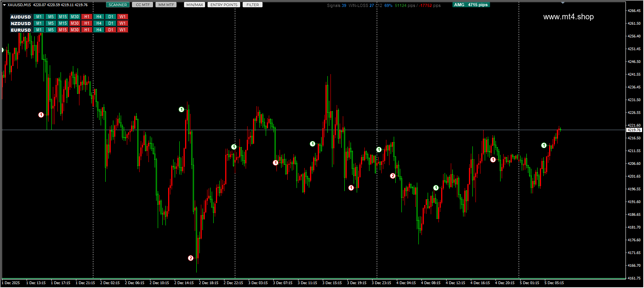Image resolution: width=644 pixels, height=288 pixels.
Task: Click the 4219.76 current price label
Action: point(634,130)
